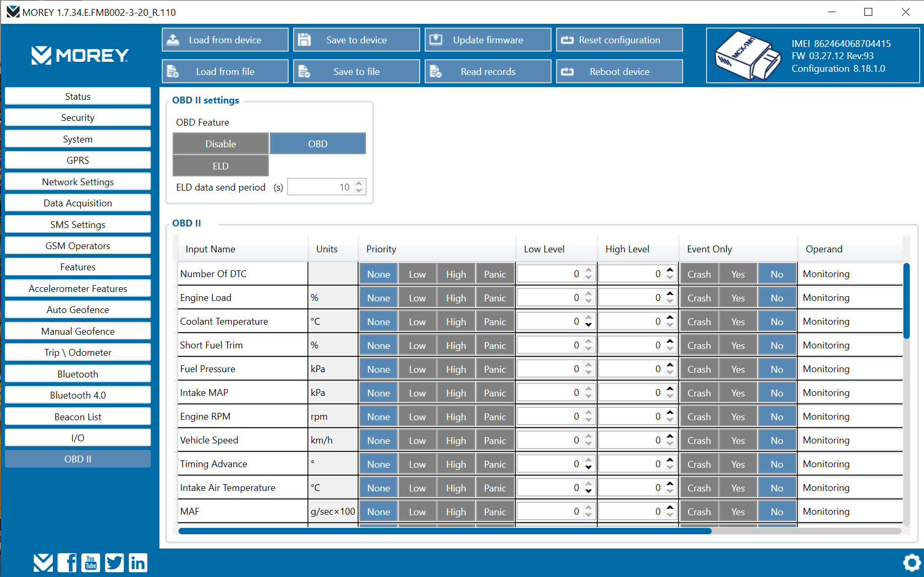Open the I/O section
The width and height of the screenshot is (924, 577).
pyautogui.click(x=78, y=438)
